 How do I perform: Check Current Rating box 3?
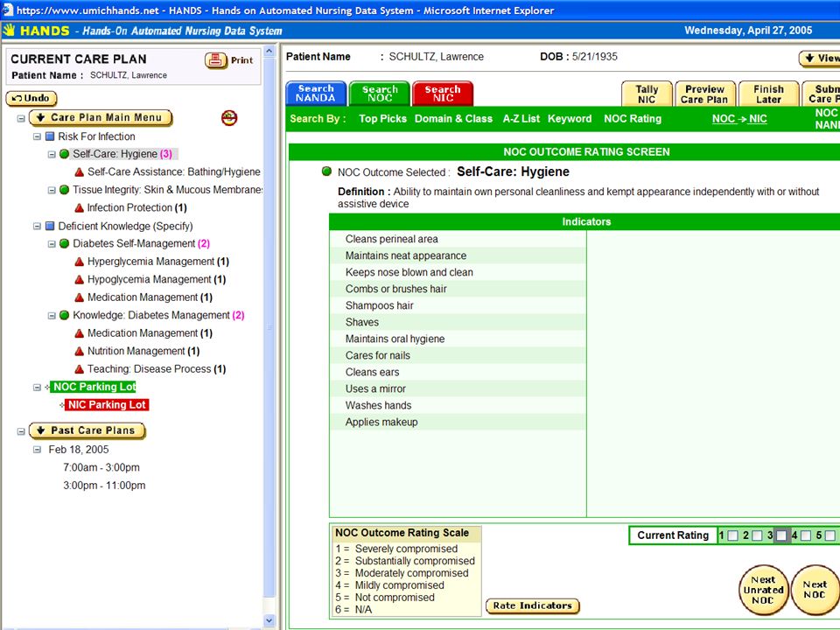[781, 535]
